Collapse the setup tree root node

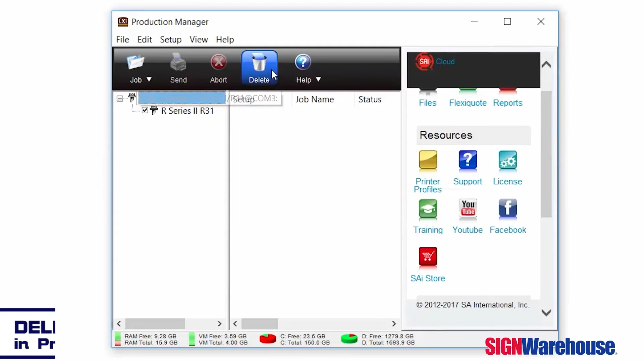click(120, 99)
